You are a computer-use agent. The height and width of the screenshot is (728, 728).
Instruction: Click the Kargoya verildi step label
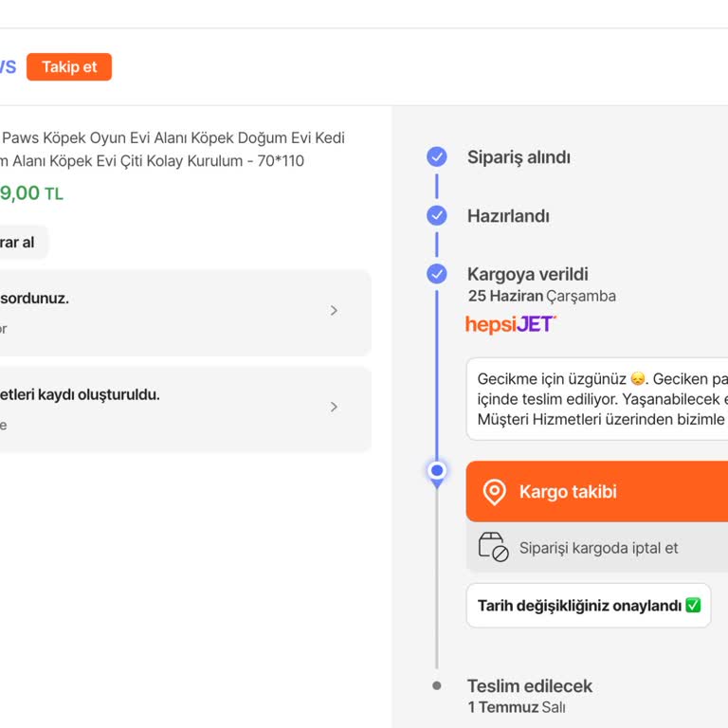coord(527,274)
